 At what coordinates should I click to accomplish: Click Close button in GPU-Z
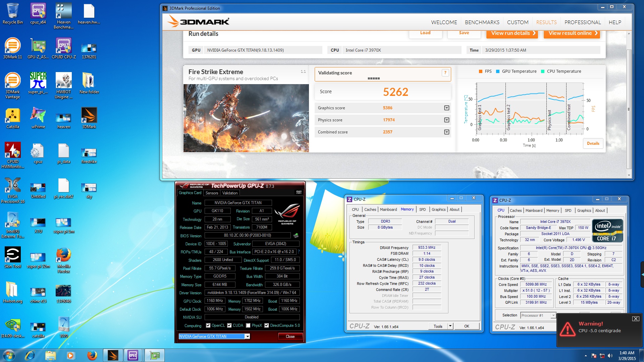290,337
